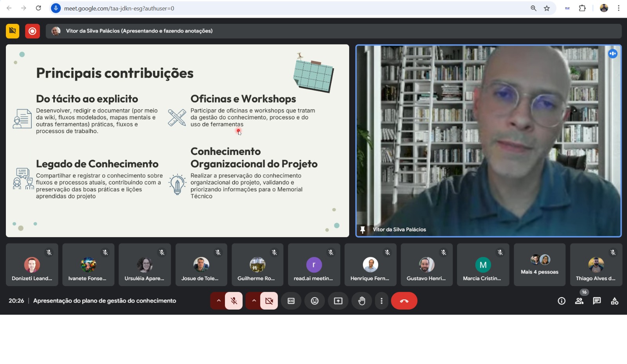
Task: Open the chat panel
Action: (x=597, y=301)
